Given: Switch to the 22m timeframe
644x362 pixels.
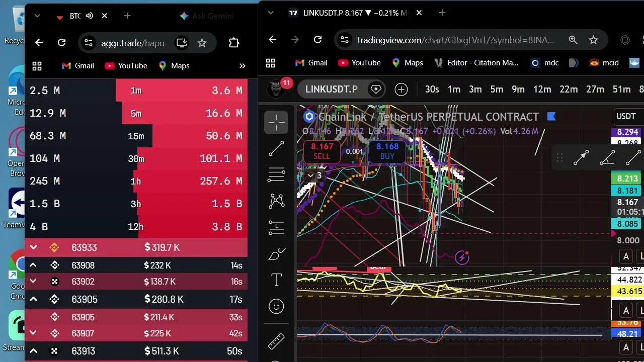Looking at the screenshot, I should click(x=569, y=89).
